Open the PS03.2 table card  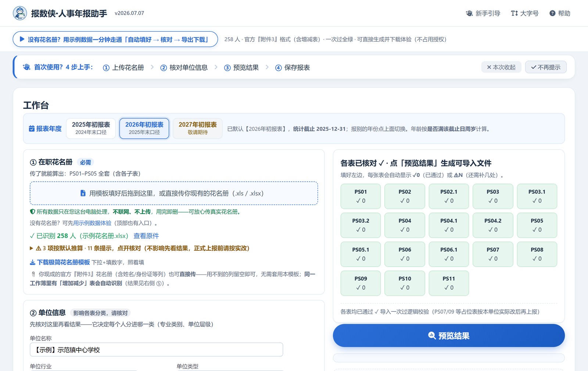(x=361, y=225)
